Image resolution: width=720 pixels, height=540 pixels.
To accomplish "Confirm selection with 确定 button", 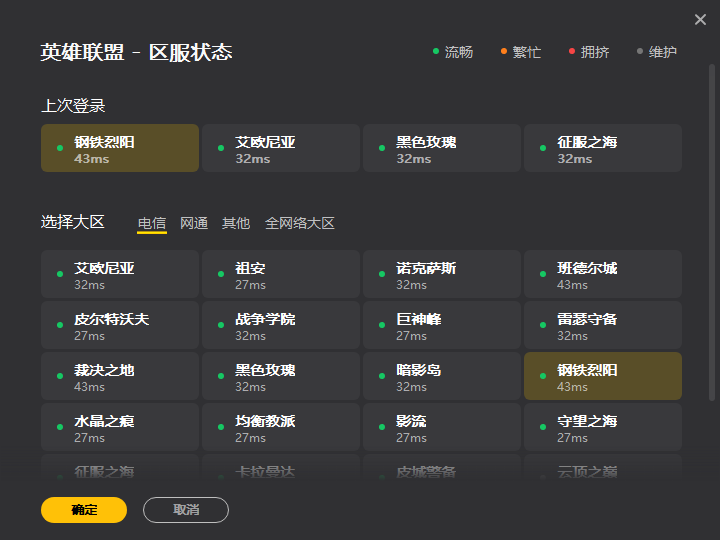I will point(84,510).
